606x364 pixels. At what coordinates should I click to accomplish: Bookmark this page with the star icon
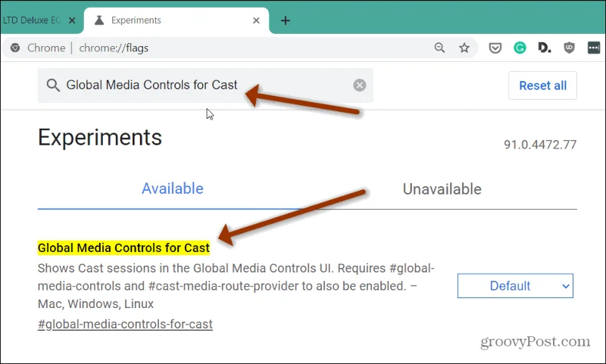[464, 48]
